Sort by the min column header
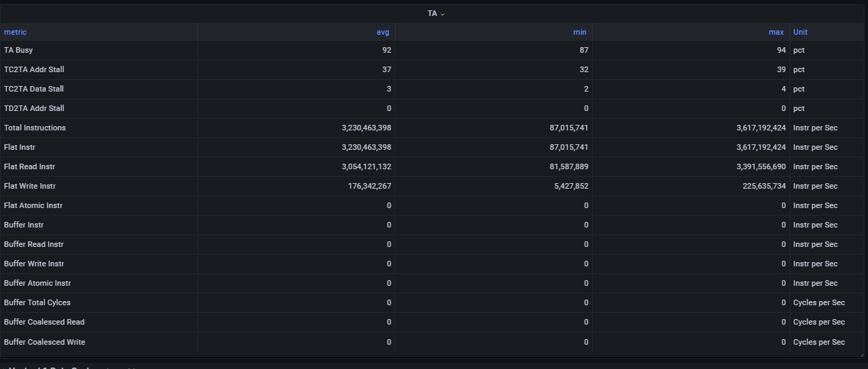 pyautogui.click(x=581, y=32)
